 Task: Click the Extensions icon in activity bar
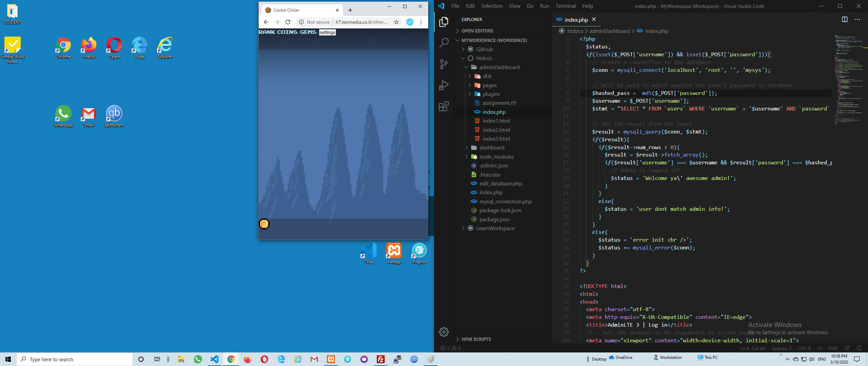445,106
